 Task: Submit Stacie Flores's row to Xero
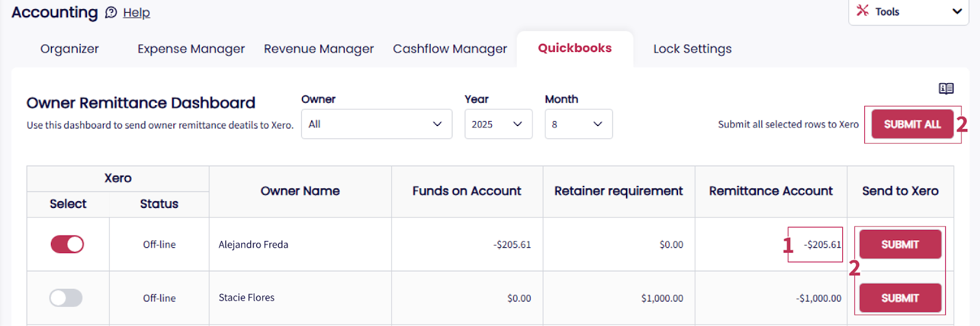900,298
